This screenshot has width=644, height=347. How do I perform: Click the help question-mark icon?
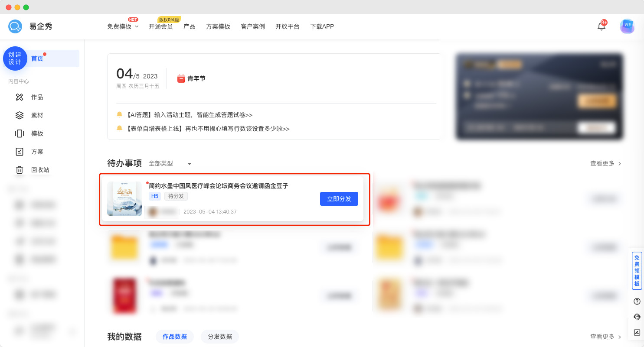[637, 302]
